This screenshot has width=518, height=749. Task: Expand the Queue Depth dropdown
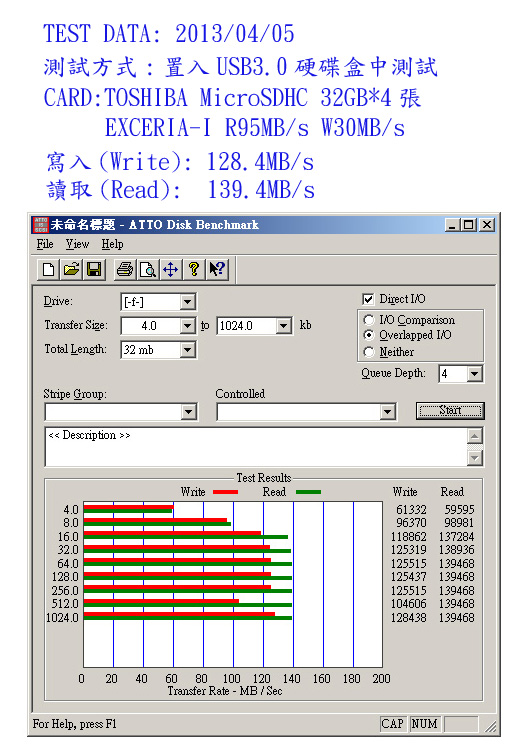475,374
